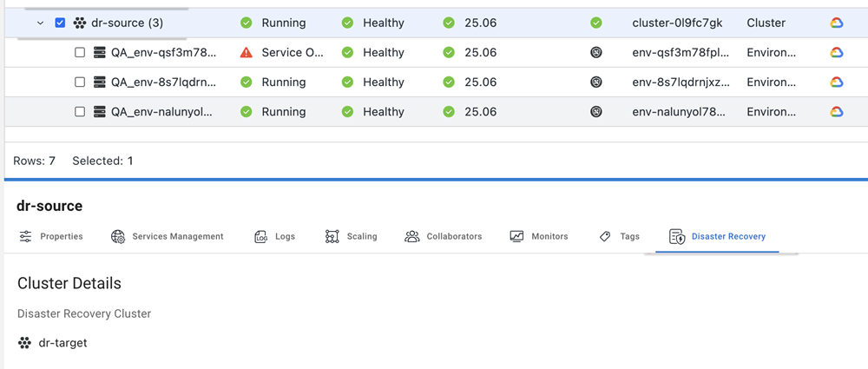Collapse the dr-source cluster tree
Image resolution: width=868 pixels, height=369 pixels.
pyautogui.click(x=40, y=23)
